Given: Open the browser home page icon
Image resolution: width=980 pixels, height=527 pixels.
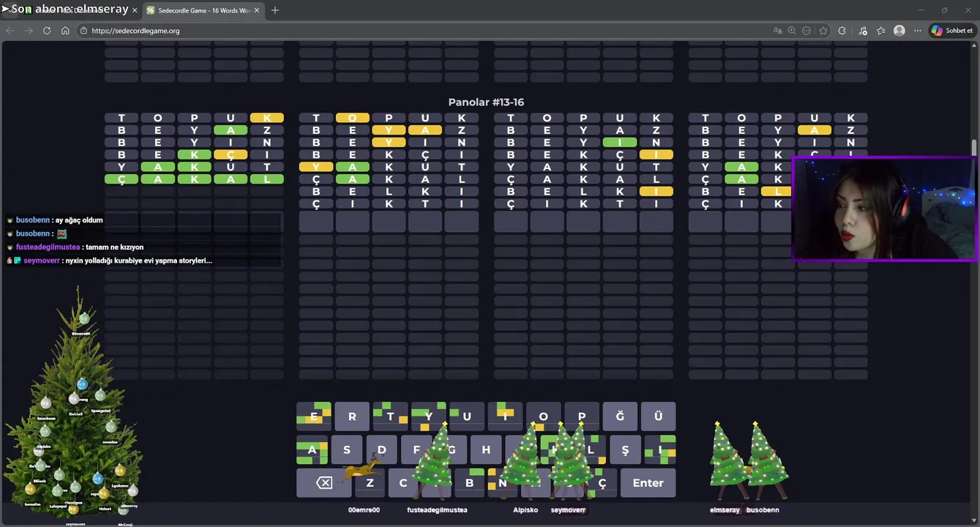Looking at the screenshot, I should (x=65, y=31).
